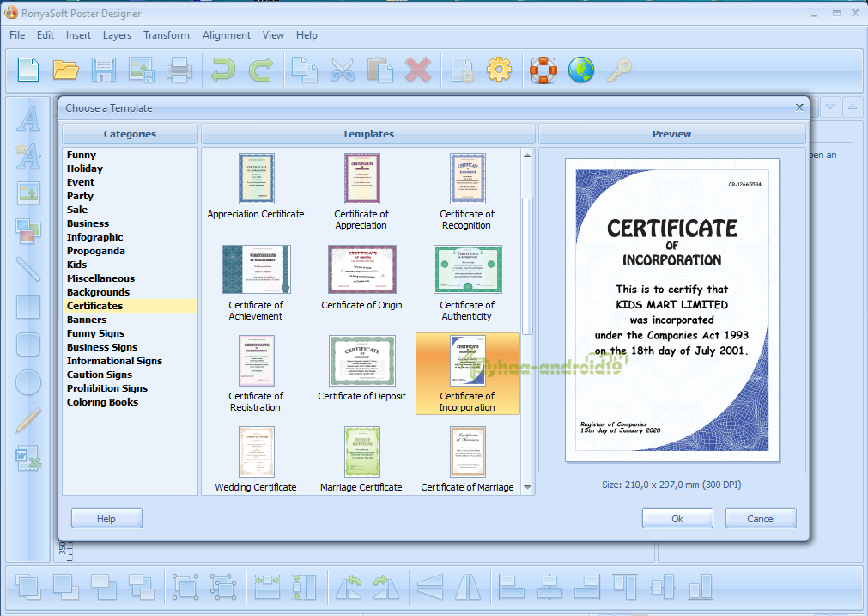Screen dimensions: 868x616
Task: Choose the Wedding Certificate template
Action: 256,459
